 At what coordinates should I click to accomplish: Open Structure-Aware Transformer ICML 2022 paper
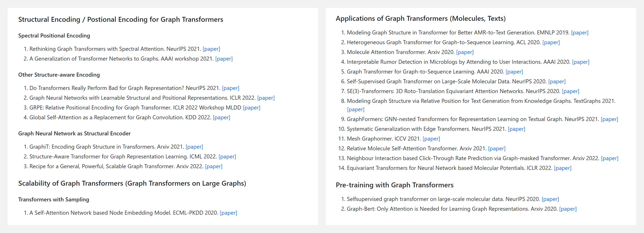pyautogui.click(x=227, y=156)
